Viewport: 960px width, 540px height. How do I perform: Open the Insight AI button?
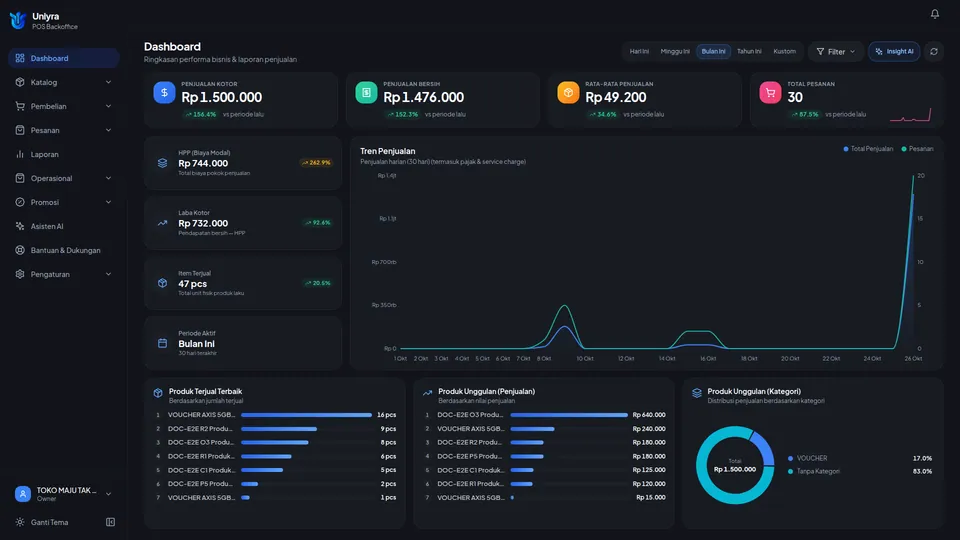(x=894, y=51)
